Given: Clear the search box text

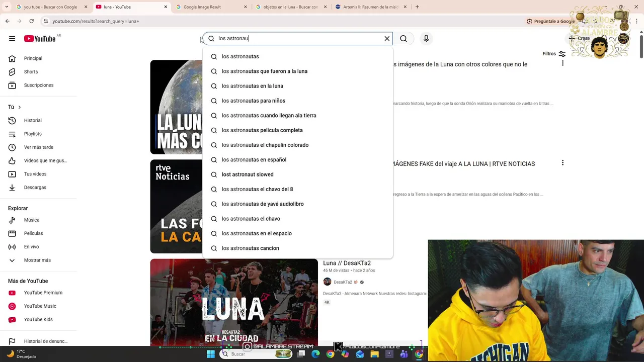Looking at the screenshot, I should (387, 39).
